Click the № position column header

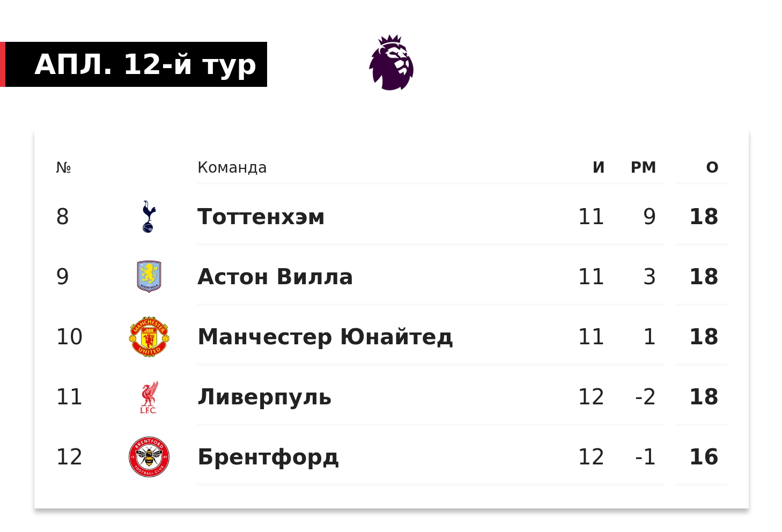click(63, 167)
